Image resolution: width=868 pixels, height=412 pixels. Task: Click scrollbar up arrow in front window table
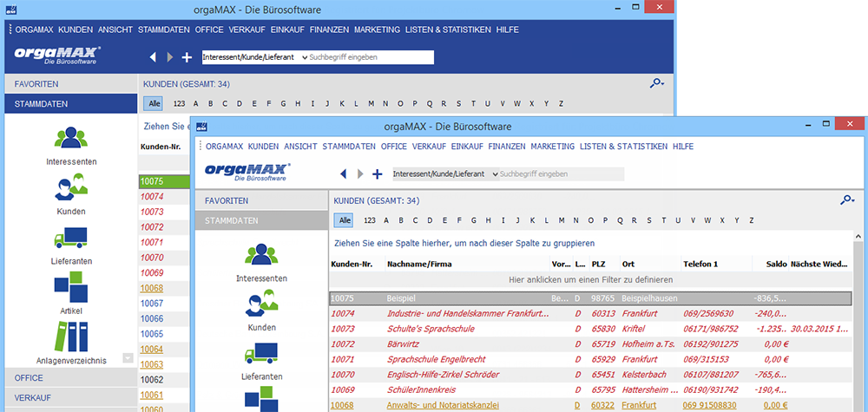coord(858,236)
